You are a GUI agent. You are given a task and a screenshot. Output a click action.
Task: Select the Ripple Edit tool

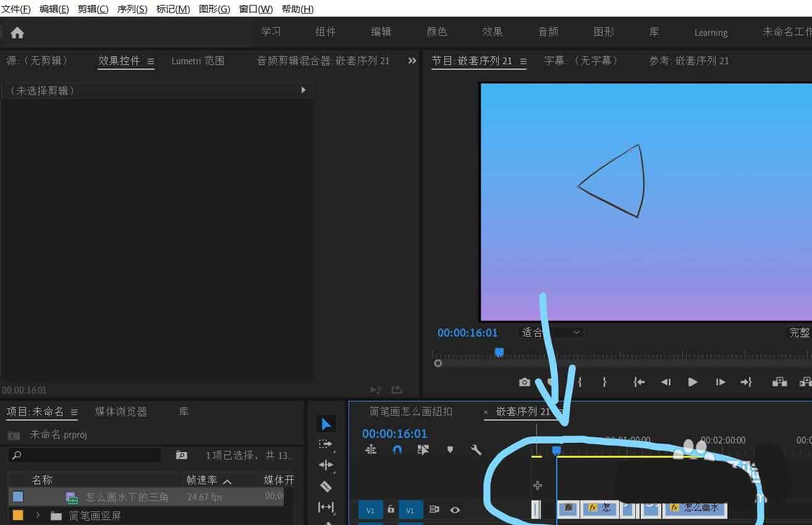(x=326, y=465)
